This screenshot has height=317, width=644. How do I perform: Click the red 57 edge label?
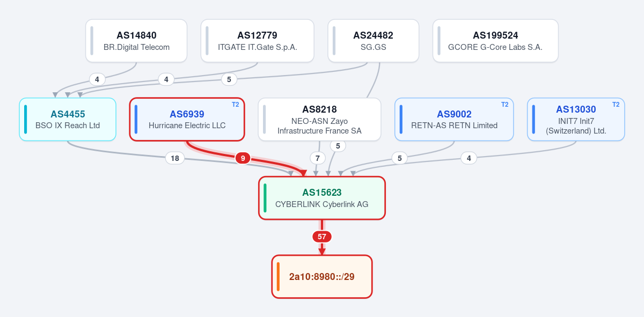point(322,237)
